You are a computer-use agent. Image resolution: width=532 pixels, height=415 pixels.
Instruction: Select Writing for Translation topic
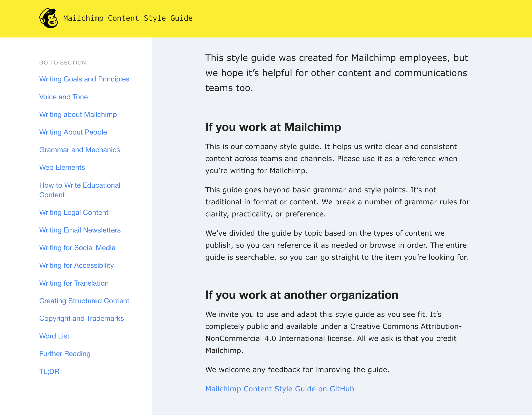[74, 283]
